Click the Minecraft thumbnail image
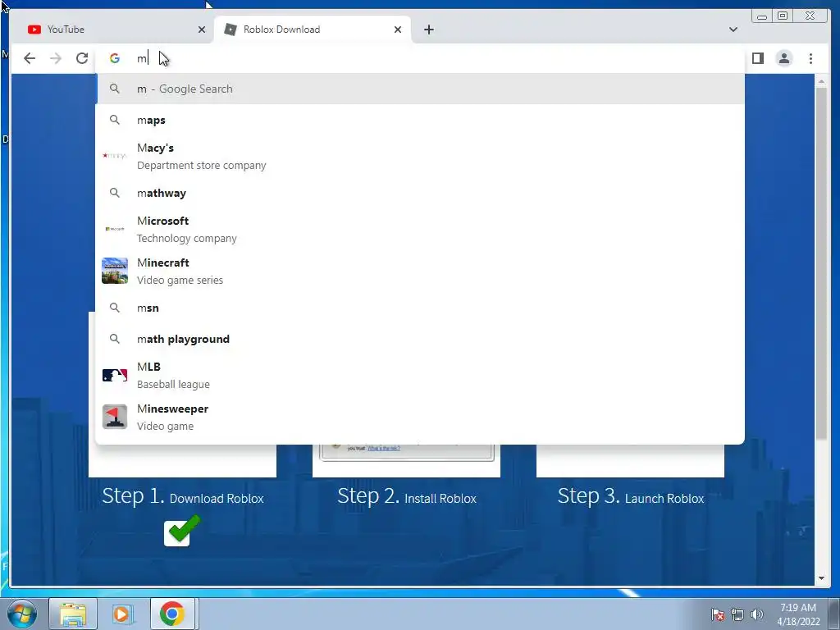The width and height of the screenshot is (840, 630). pyautogui.click(x=115, y=271)
